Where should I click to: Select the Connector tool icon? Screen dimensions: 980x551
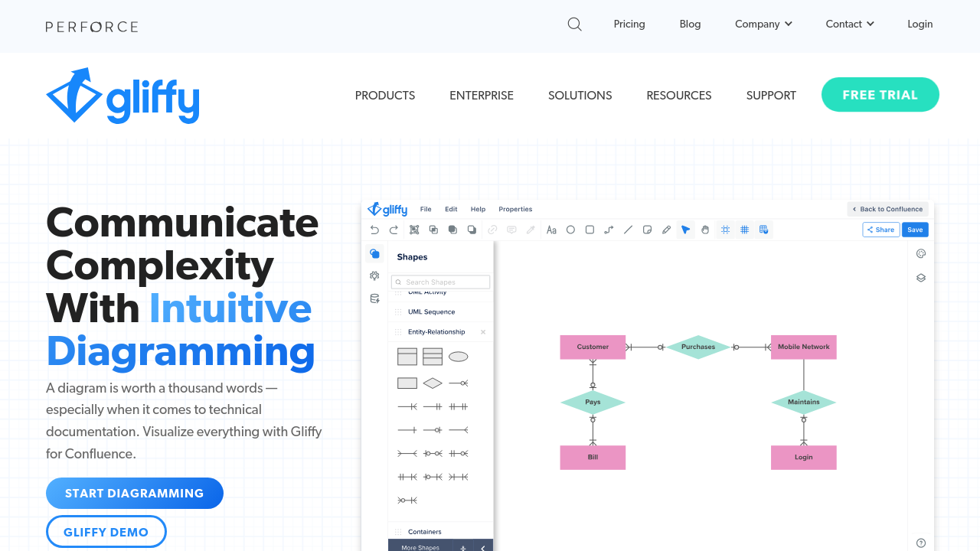[609, 230]
